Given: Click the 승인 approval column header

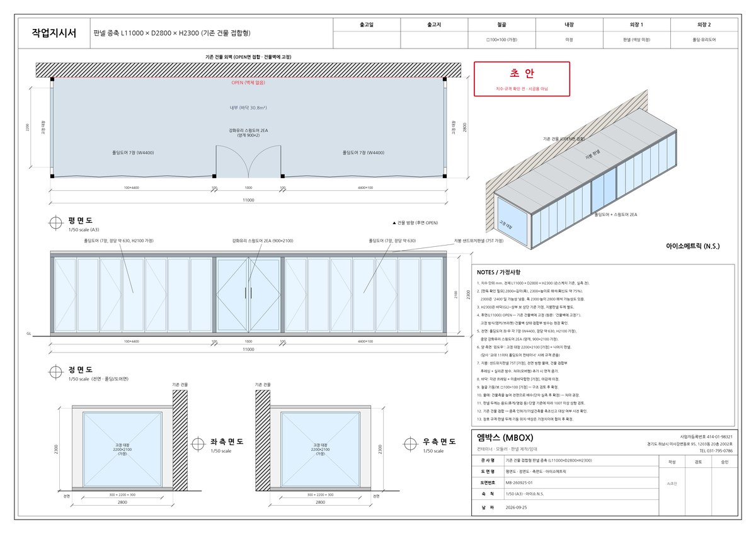Looking at the screenshot, I should pos(724,462).
